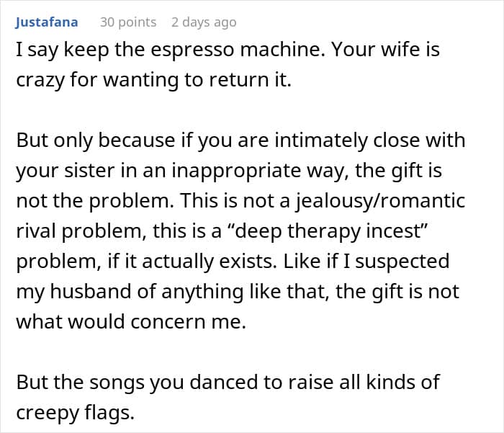
Task: Open the 2 days ago timestamp permalink
Action: [204, 22]
